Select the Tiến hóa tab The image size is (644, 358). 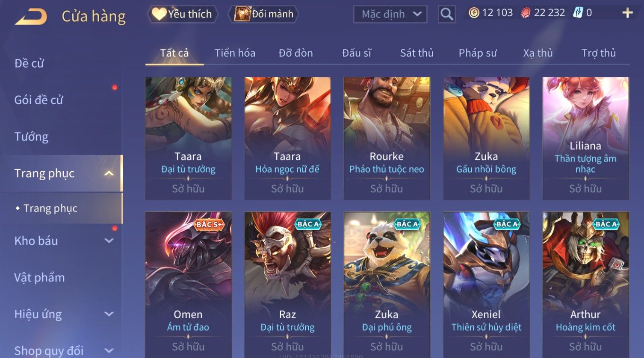pos(235,53)
